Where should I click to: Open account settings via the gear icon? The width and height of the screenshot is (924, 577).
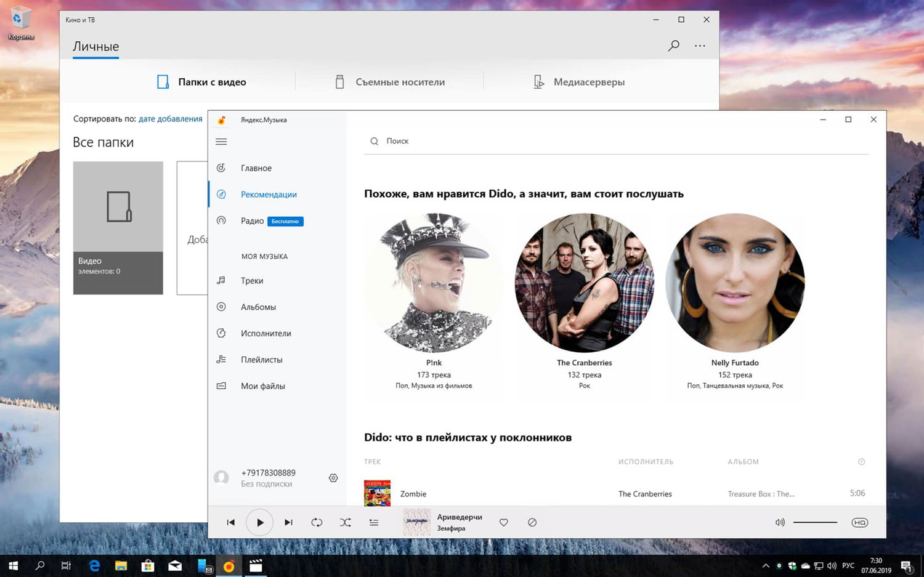333,477
